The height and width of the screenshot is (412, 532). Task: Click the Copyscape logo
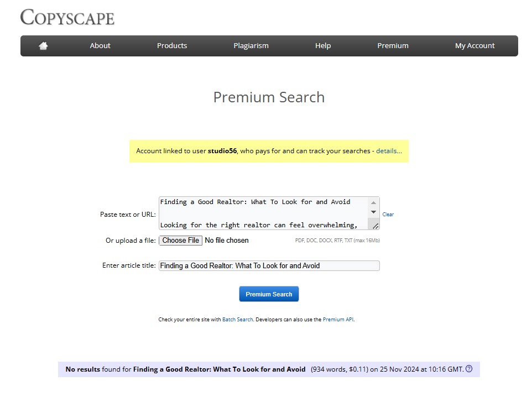coord(67,17)
